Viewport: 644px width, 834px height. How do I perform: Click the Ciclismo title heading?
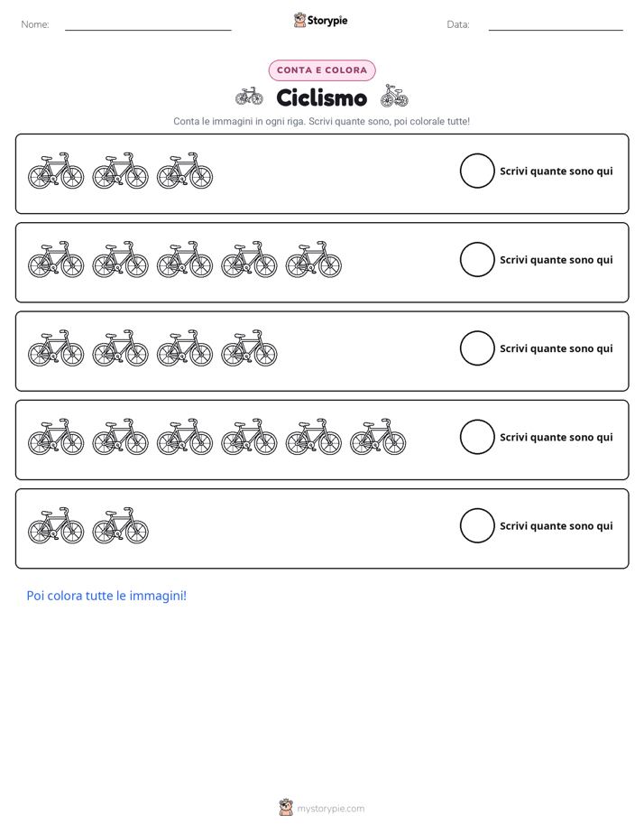[x=321, y=97]
